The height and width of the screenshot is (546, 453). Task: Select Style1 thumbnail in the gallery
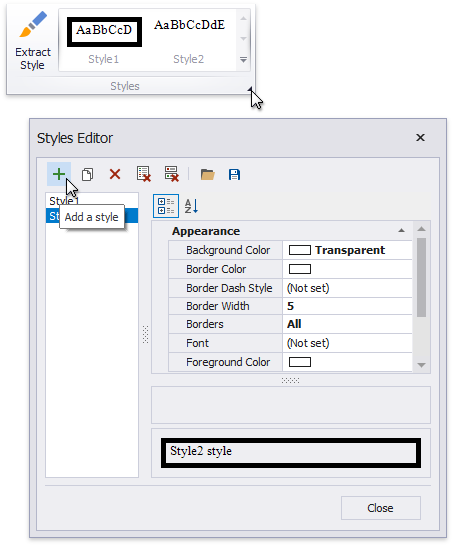[104, 41]
